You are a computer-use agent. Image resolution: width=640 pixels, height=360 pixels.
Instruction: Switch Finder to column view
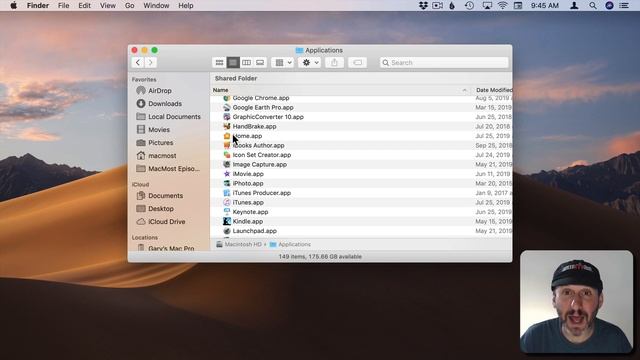click(x=246, y=62)
